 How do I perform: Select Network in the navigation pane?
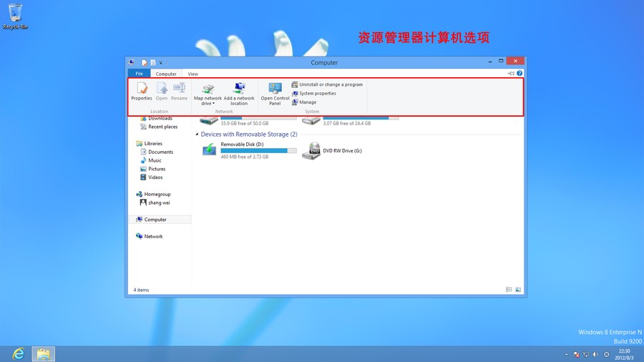coord(153,236)
